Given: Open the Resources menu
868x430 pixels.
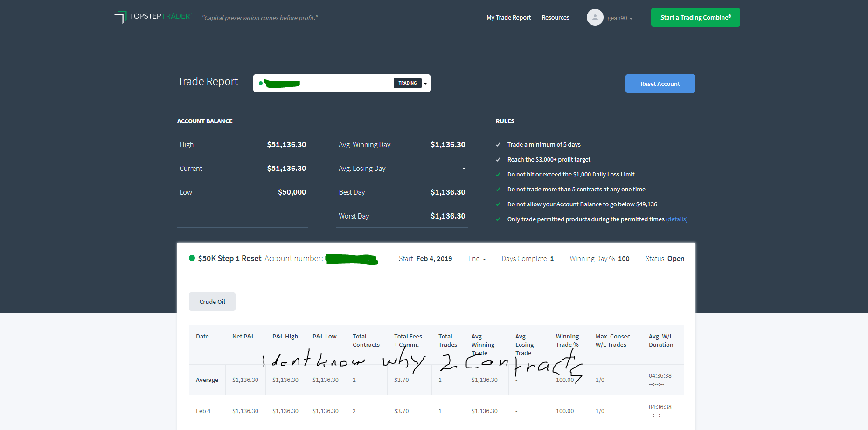Looking at the screenshot, I should pos(556,18).
